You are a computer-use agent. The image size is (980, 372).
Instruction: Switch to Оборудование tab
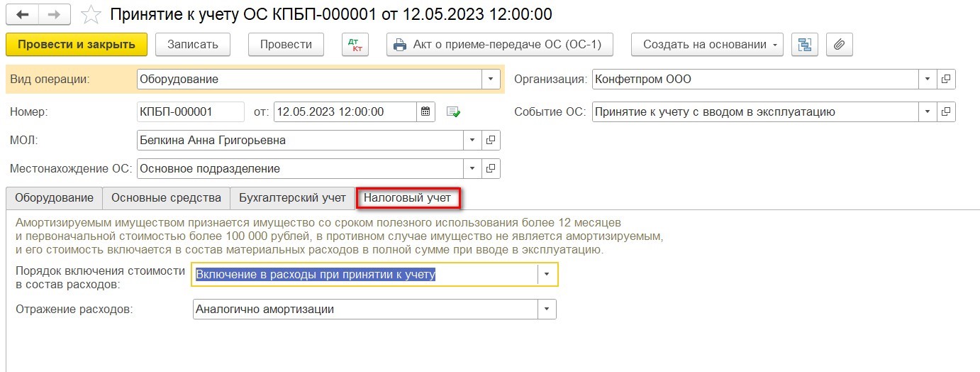point(54,198)
